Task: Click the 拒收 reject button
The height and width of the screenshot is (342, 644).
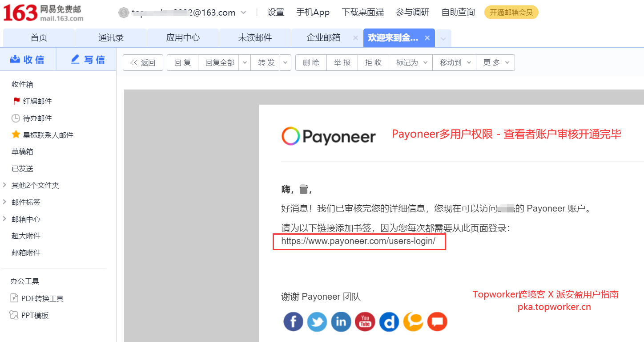Action: pyautogui.click(x=373, y=63)
